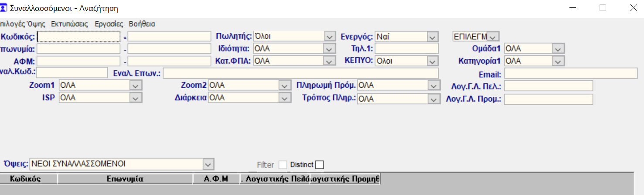Open the Εκτυπώσεις menu

[69, 24]
